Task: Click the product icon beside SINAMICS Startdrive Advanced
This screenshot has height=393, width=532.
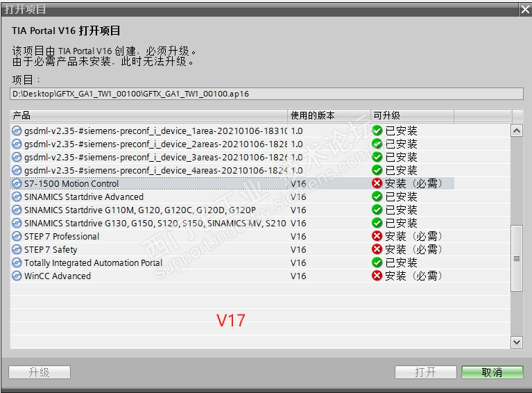Action: 16,197
